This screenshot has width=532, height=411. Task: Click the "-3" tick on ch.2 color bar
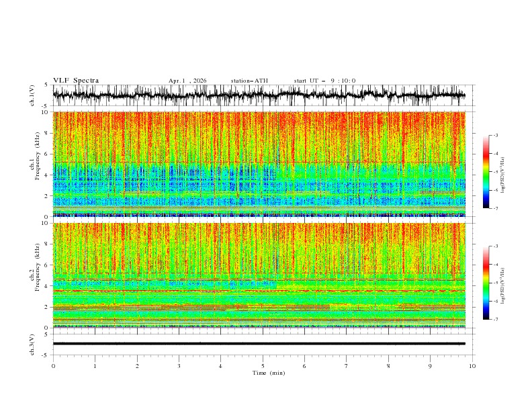point(495,246)
